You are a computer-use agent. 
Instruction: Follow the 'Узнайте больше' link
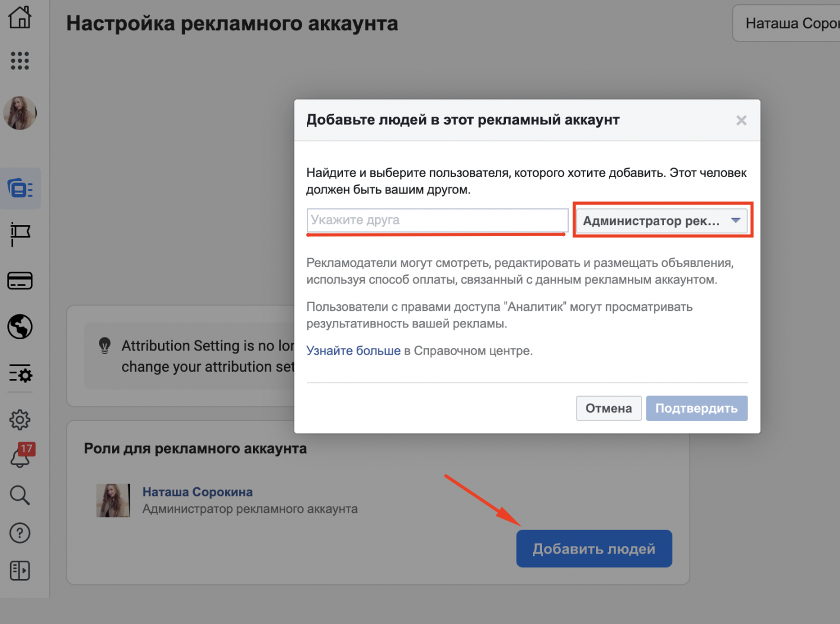pos(354,350)
